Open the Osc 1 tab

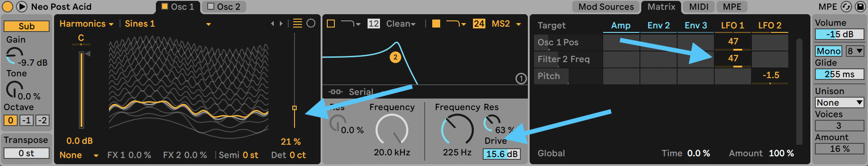(178, 7)
